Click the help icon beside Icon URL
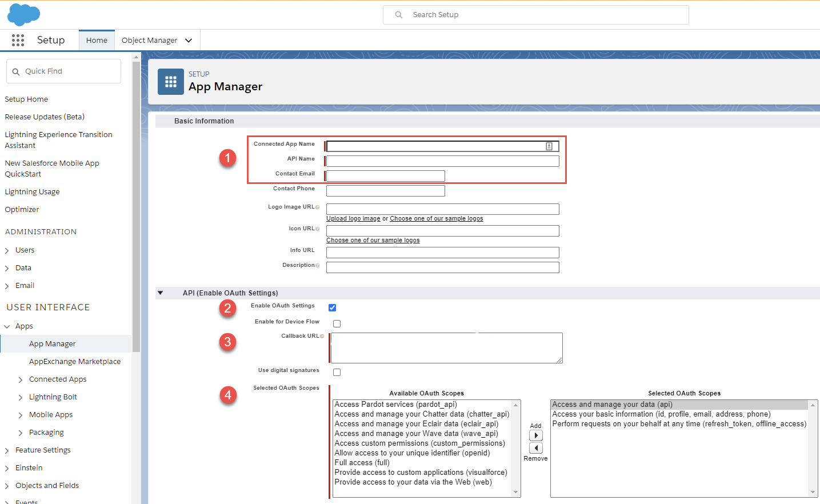The height and width of the screenshot is (504, 820). pyautogui.click(x=318, y=229)
